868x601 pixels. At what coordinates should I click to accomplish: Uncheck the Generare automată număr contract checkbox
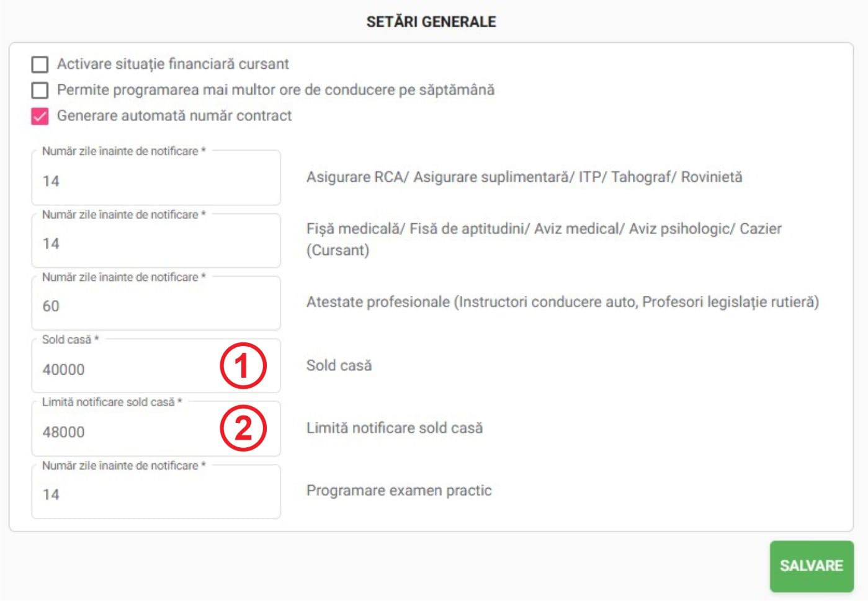[40, 116]
